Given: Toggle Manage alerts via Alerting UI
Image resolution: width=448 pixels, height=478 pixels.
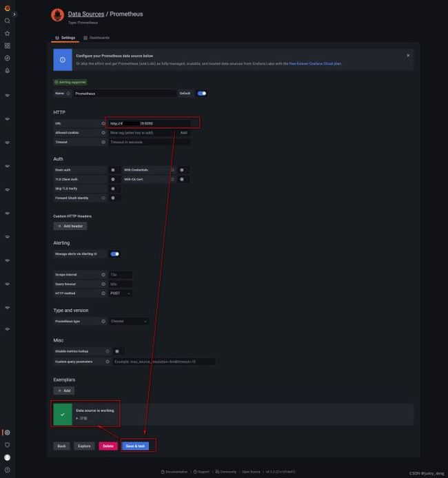Looking at the screenshot, I should tap(114, 254).
